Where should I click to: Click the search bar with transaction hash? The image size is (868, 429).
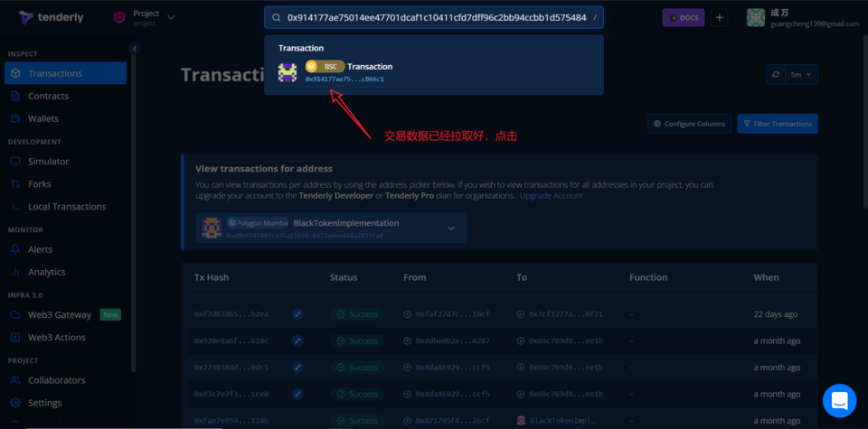click(x=434, y=18)
